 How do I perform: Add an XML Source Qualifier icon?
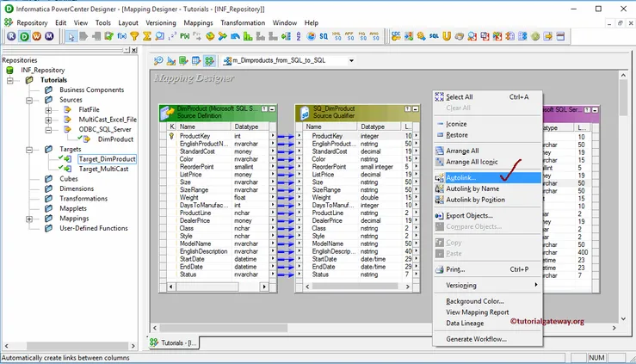[337, 36]
